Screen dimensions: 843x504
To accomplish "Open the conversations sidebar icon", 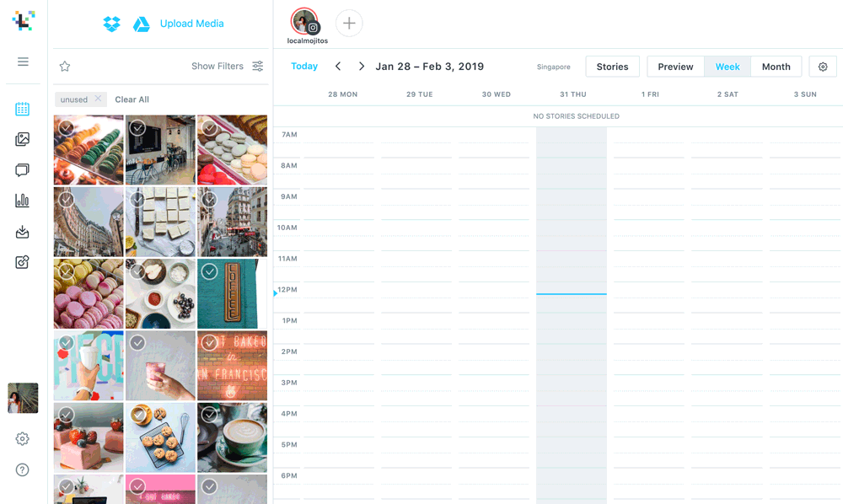I will 22,170.
